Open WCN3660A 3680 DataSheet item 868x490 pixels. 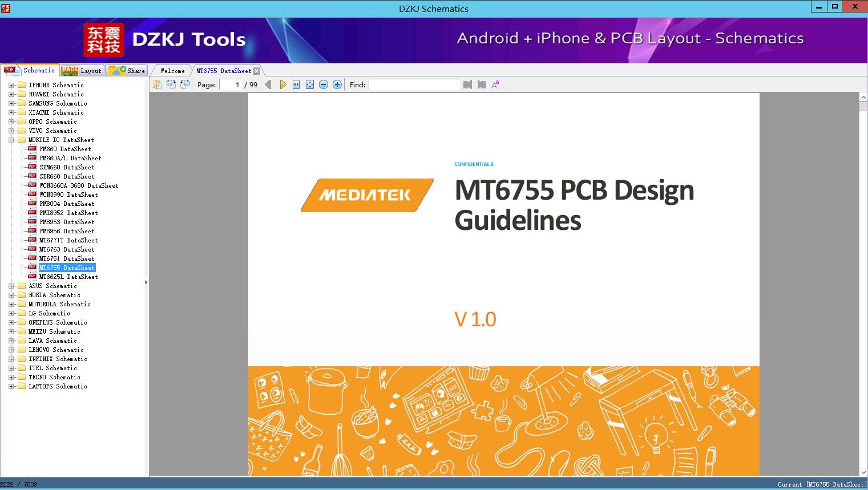[79, 185]
